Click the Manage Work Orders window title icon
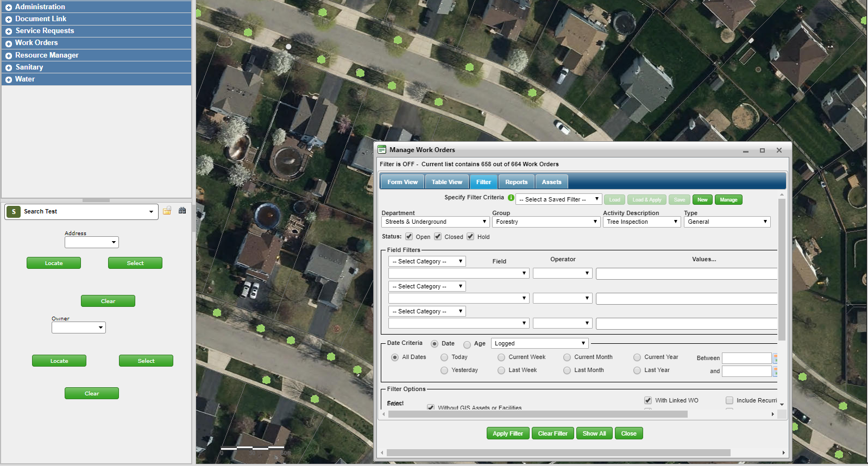868x466 pixels. click(382, 150)
